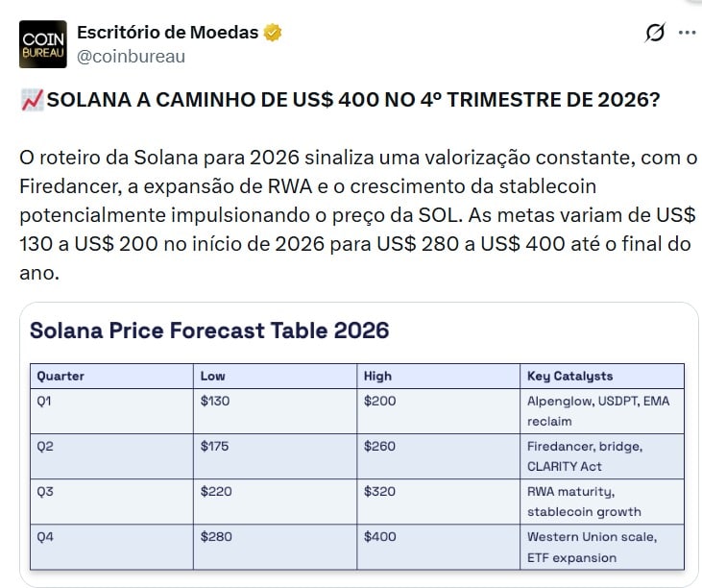
Task: Open the three-dot more options menu
Action: [x=687, y=33]
